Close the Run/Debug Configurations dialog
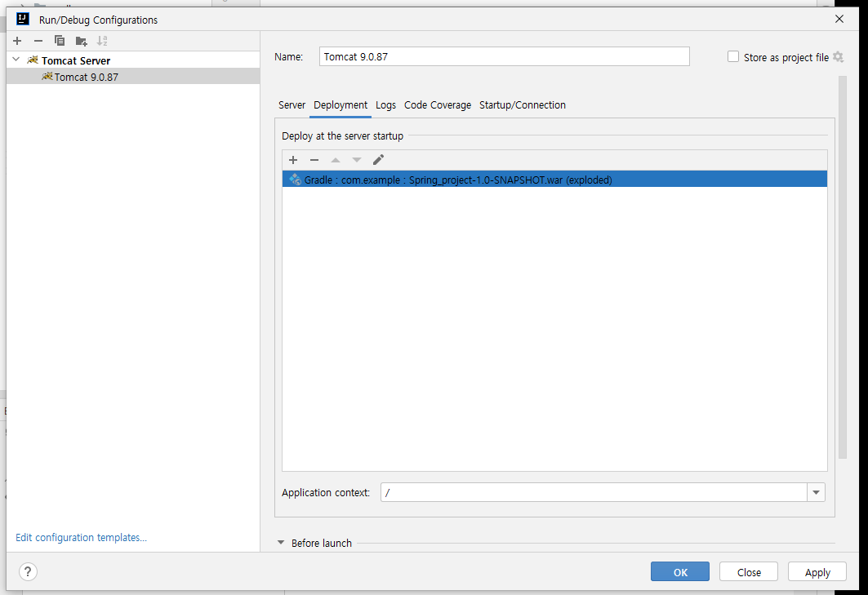 [x=839, y=19]
